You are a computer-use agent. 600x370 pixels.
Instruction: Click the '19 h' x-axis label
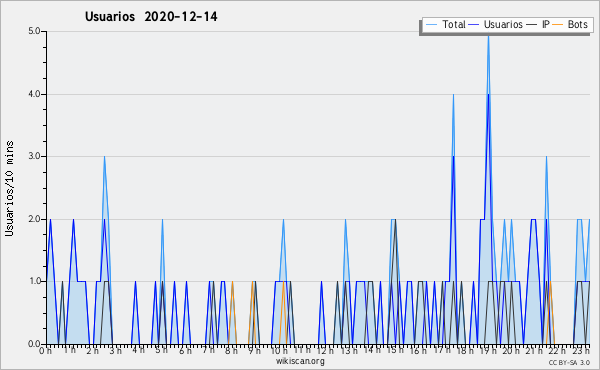(x=488, y=351)
